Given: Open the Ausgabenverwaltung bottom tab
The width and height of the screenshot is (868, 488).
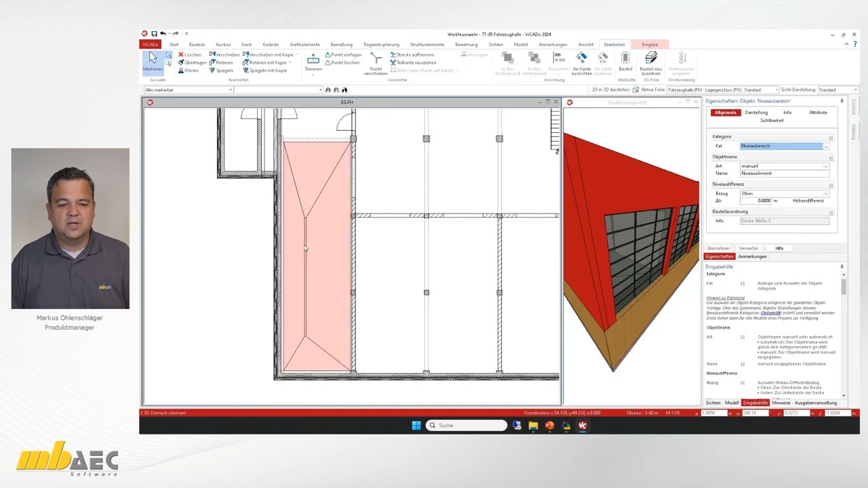Looking at the screenshot, I should click(816, 403).
